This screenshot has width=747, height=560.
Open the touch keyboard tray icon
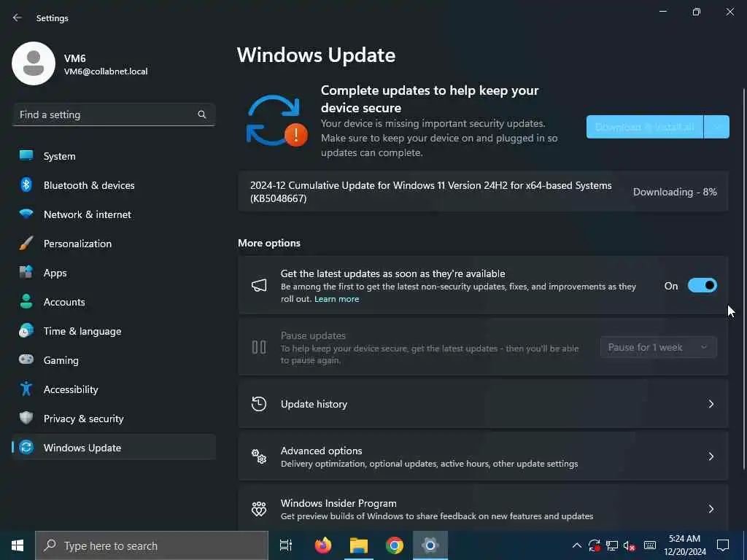[650, 545]
